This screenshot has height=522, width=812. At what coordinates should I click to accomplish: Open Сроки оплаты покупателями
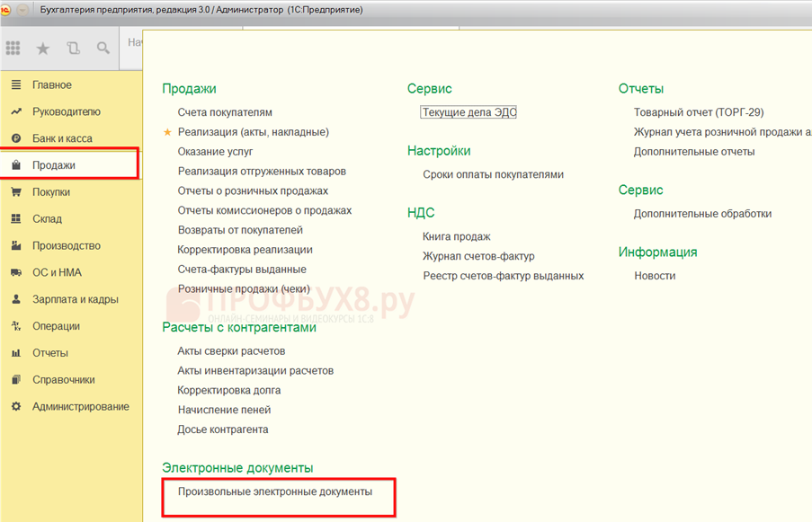tap(493, 174)
